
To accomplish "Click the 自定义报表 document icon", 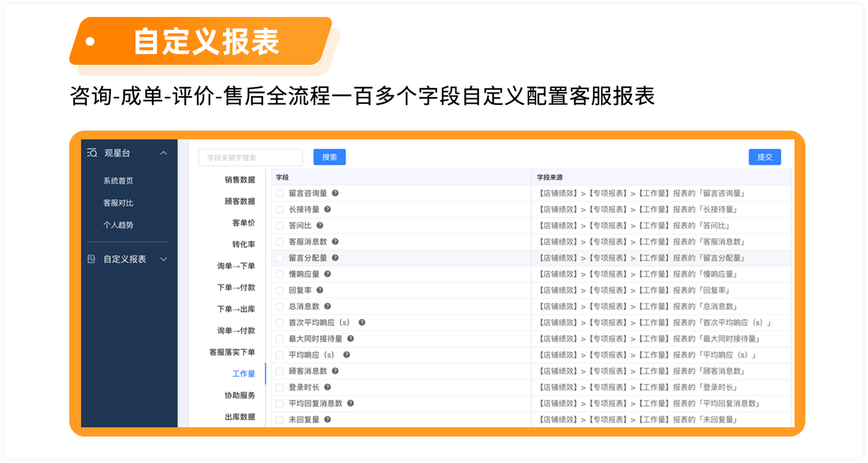I will (x=91, y=259).
